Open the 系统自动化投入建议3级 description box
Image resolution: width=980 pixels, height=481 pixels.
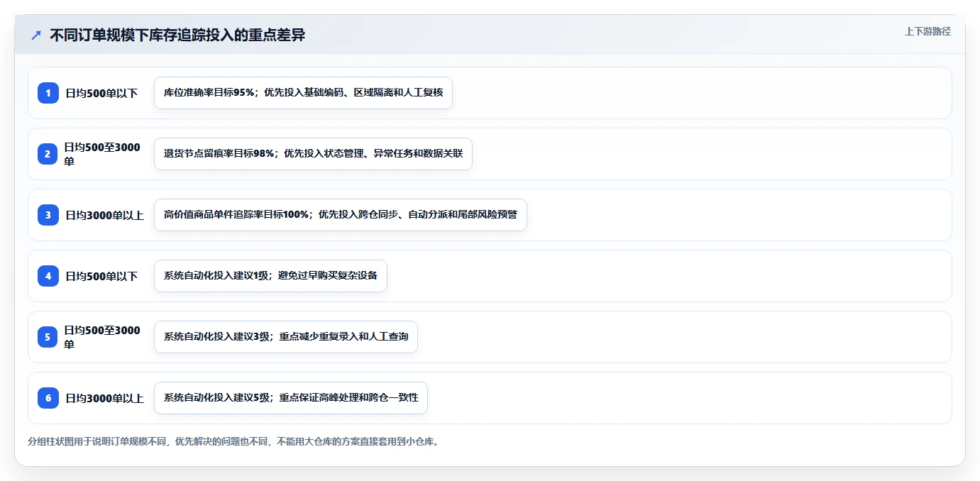click(x=286, y=337)
